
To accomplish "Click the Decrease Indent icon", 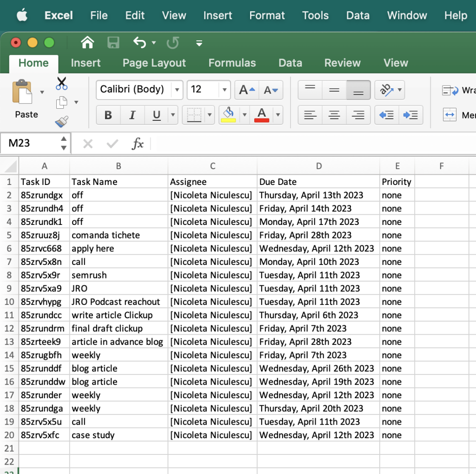I will point(387,115).
